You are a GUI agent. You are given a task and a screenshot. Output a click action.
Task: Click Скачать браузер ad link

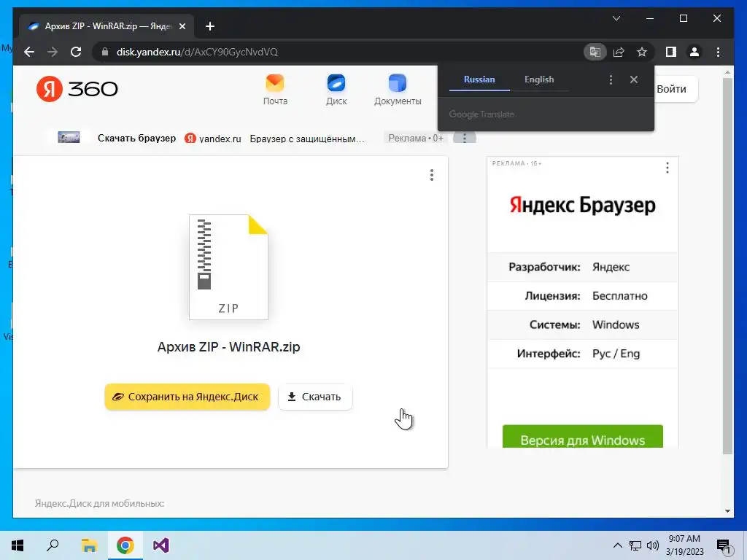136,138
